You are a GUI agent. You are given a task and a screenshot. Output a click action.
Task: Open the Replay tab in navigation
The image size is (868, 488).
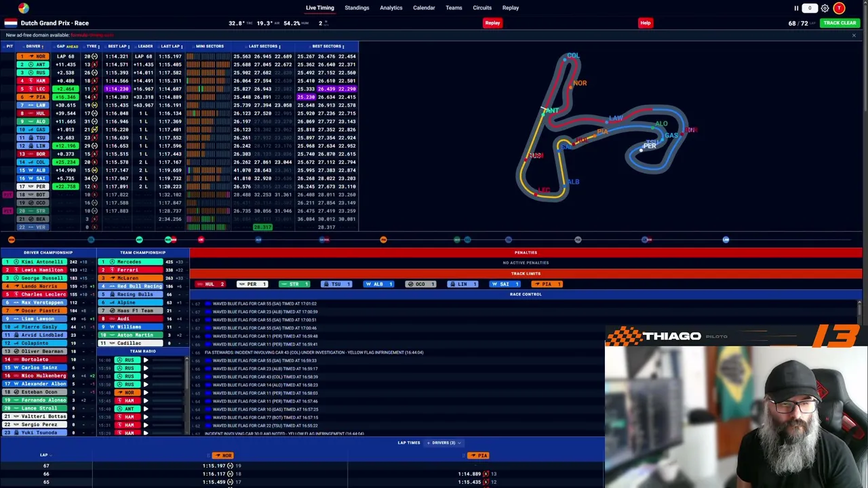point(511,8)
